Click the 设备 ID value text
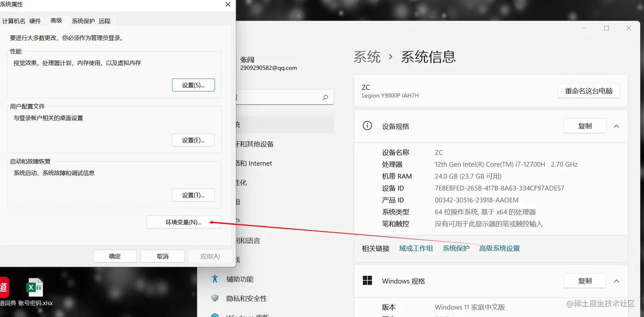Viewport: 644px width, 317px height. click(499, 188)
